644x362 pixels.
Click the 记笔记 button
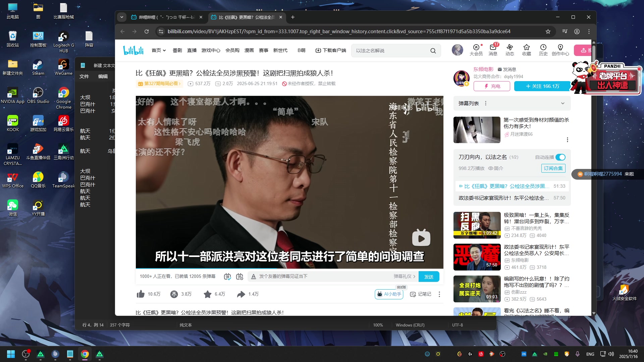(421, 294)
